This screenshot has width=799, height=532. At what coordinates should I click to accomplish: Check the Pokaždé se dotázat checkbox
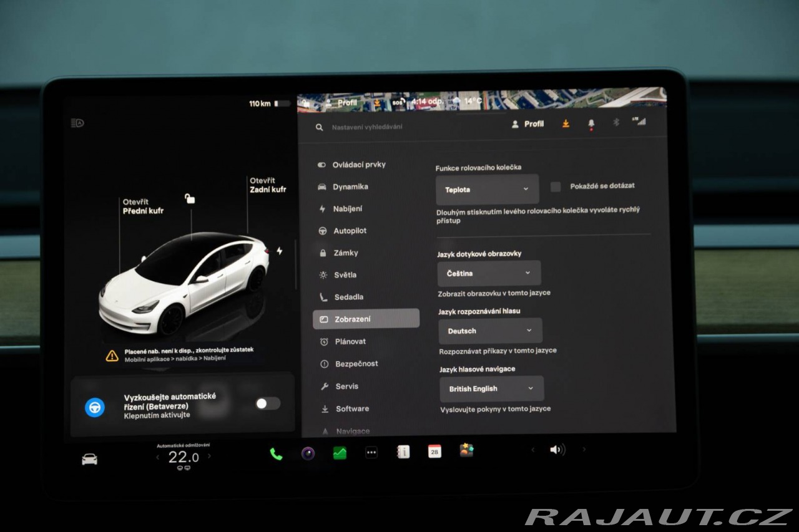556,186
